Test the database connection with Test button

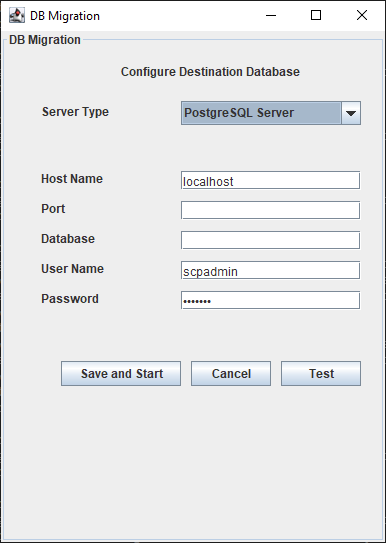321,374
